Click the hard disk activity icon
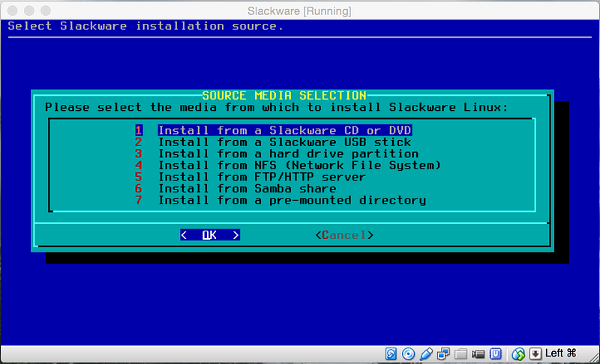 pyautogui.click(x=391, y=354)
